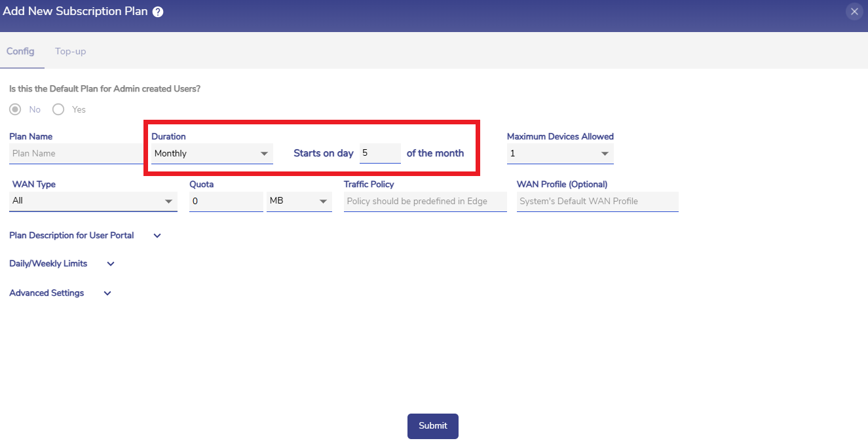Click the Quota value field

pyautogui.click(x=225, y=202)
